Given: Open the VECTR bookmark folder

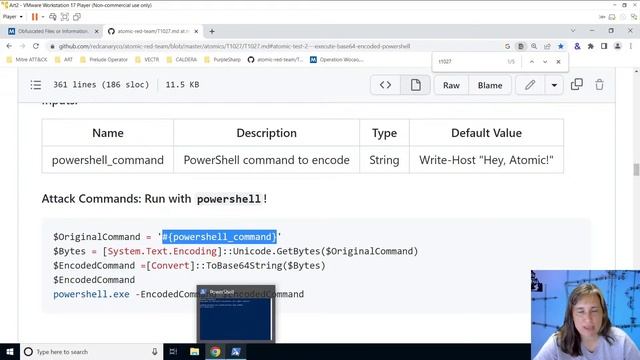Looking at the screenshot, I should coord(147,60).
